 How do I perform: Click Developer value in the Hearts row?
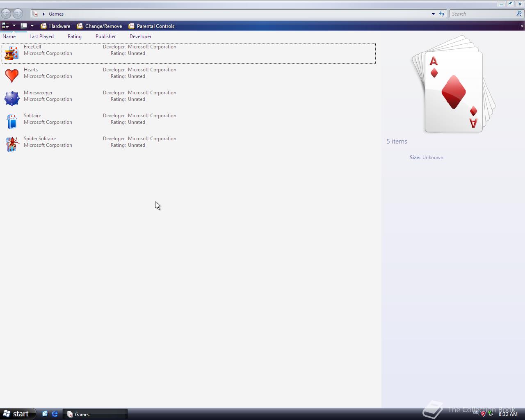click(x=152, y=70)
